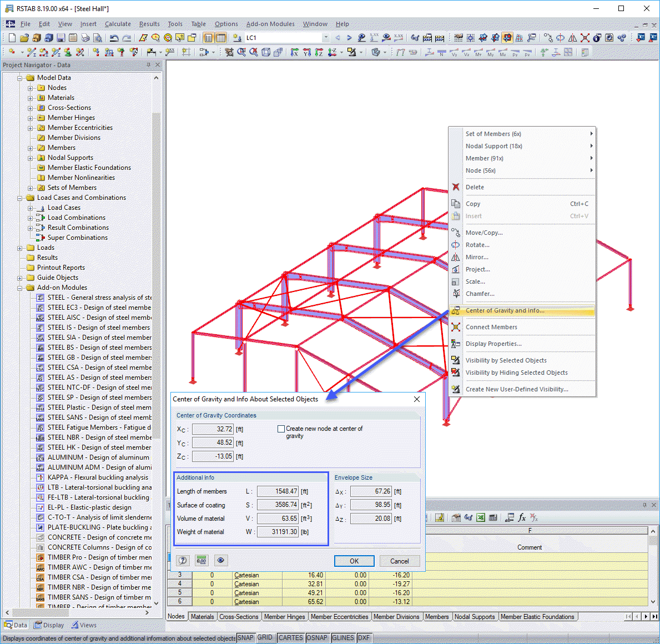
Task: Click the view in Y direction icon
Action: (307, 52)
